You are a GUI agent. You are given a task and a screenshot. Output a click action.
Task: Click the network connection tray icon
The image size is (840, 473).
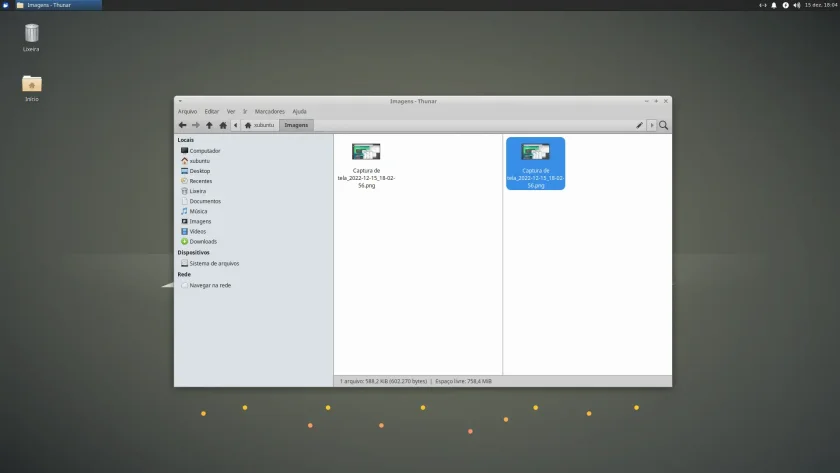pyautogui.click(x=763, y=5)
